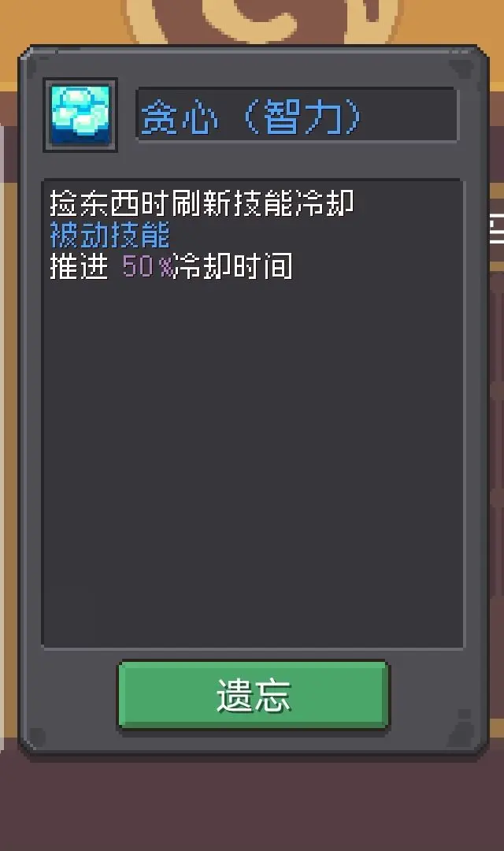The height and width of the screenshot is (851, 504).
Task: Click the cyan 贪心 skill icon
Action: [80, 114]
